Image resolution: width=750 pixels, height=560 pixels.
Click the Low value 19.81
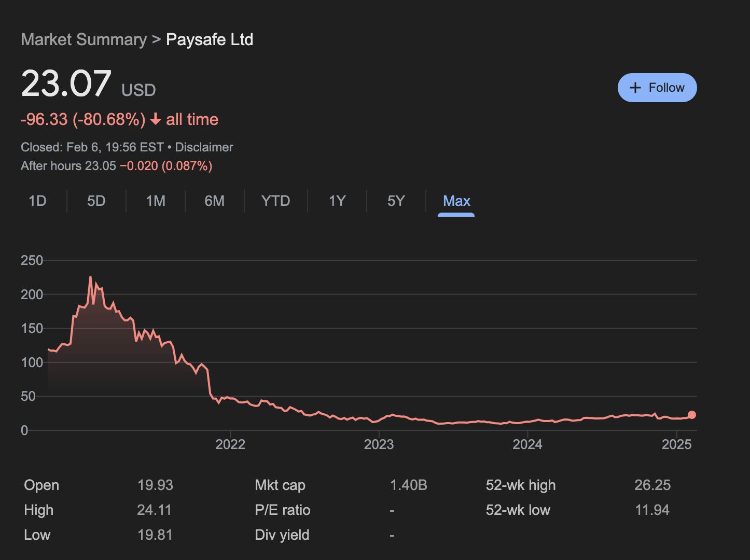click(x=155, y=535)
